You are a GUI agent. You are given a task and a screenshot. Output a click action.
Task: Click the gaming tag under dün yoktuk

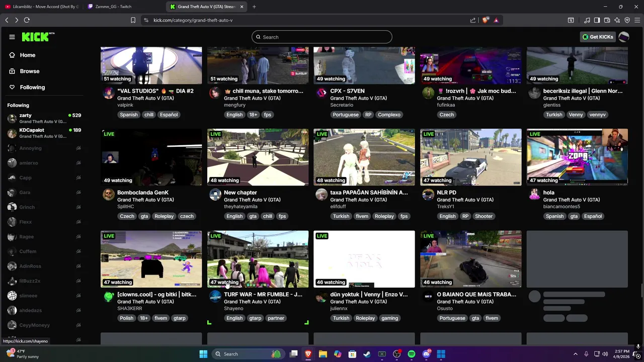pyautogui.click(x=389, y=318)
